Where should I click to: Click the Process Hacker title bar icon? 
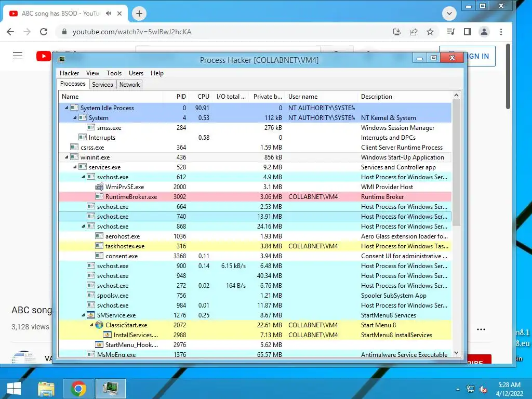(61, 60)
